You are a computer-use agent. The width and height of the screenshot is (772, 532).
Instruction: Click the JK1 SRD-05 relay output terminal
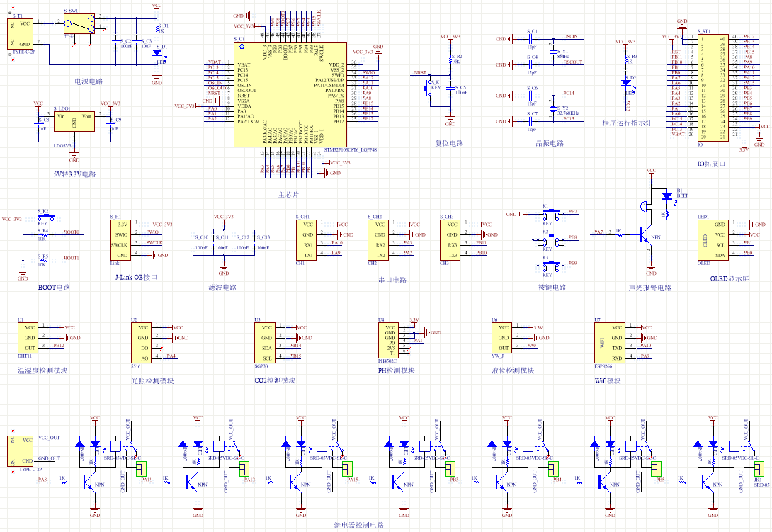[x=759, y=468]
